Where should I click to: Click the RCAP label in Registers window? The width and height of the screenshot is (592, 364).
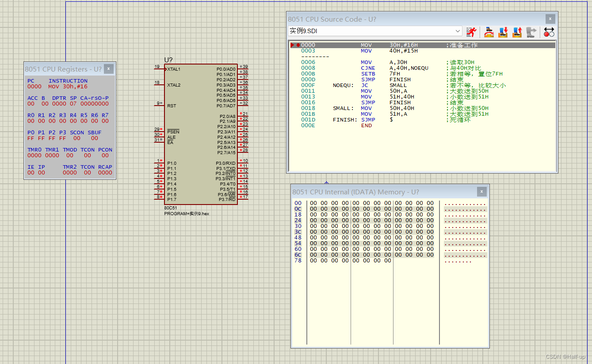click(105, 167)
